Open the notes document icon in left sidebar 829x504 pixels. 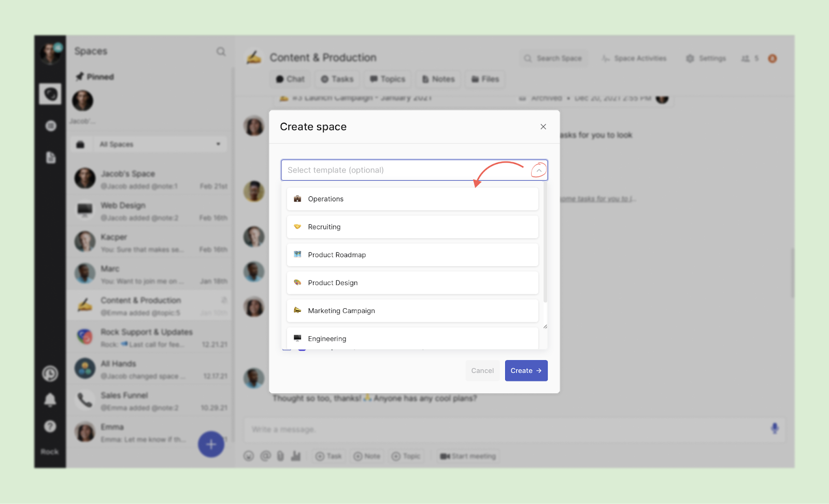pos(51,157)
